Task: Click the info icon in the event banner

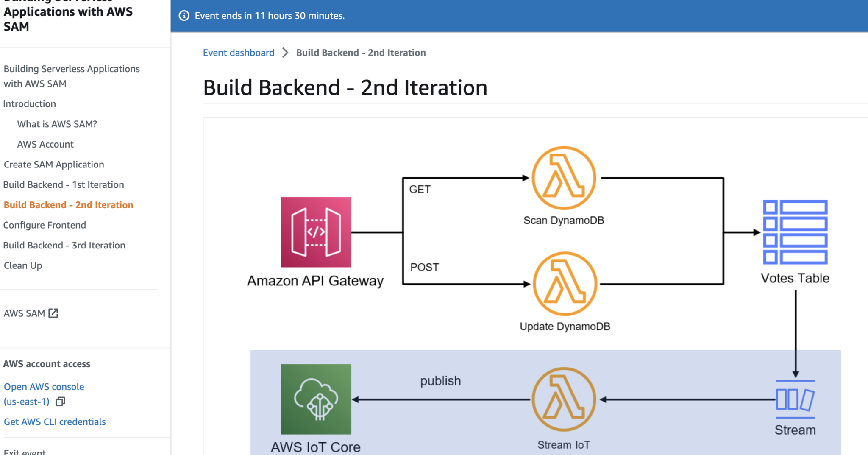Action: (x=184, y=16)
